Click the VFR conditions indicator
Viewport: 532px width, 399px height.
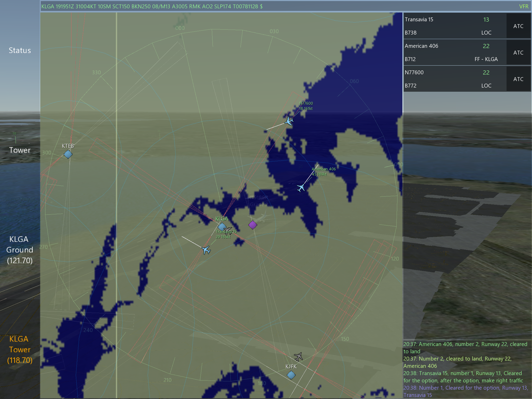[x=523, y=6]
